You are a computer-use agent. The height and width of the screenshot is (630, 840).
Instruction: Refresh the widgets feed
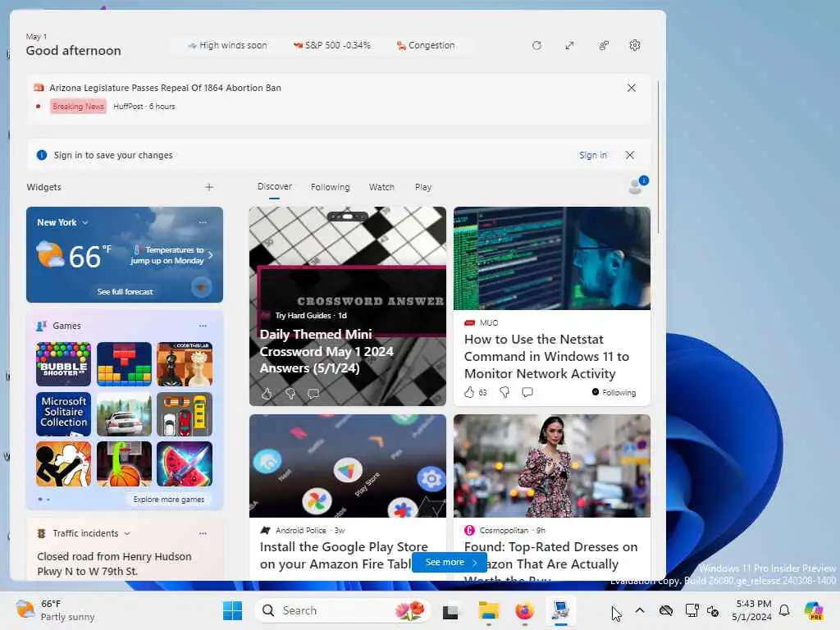pos(536,46)
